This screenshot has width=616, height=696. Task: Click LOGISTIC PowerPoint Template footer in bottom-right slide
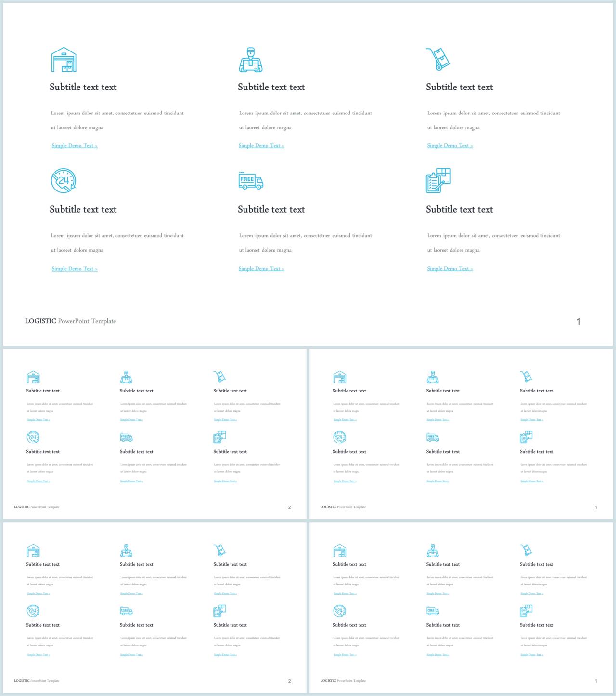343,681
